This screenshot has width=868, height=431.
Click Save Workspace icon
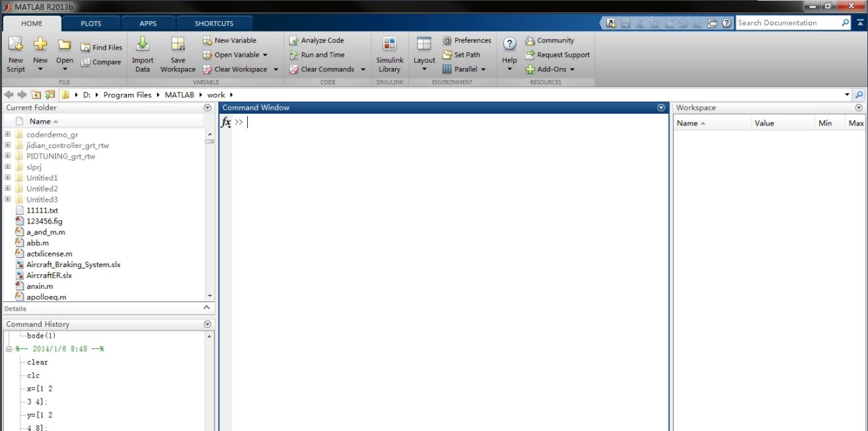(178, 46)
